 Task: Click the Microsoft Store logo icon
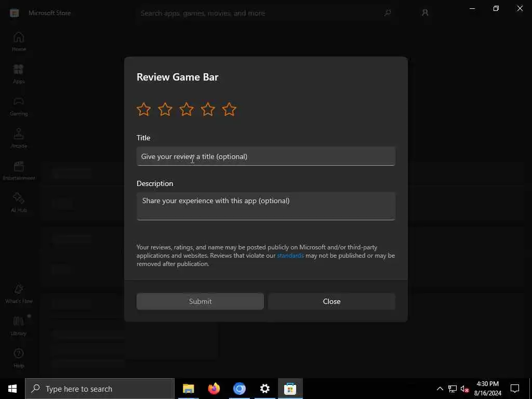pos(14,13)
